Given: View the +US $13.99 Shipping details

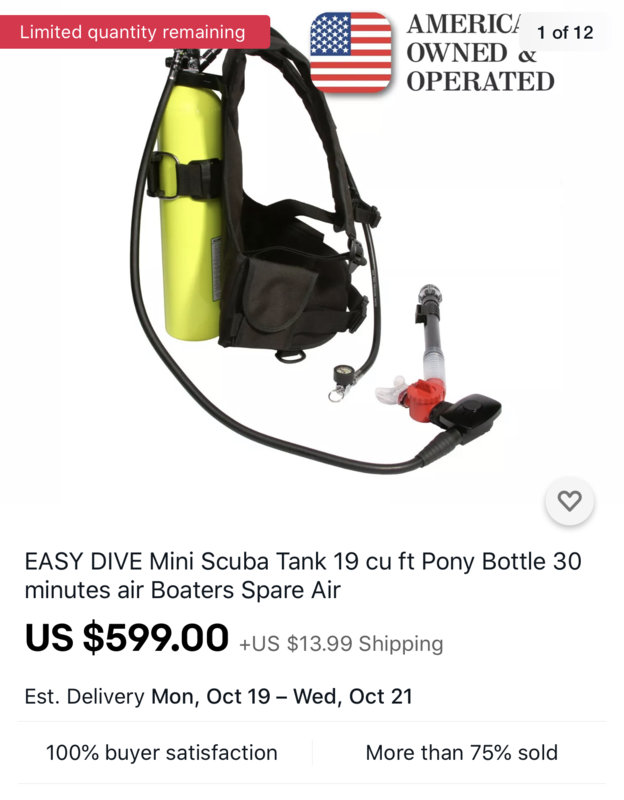Looking at the screenshot, I should click(x=341, y=643).
